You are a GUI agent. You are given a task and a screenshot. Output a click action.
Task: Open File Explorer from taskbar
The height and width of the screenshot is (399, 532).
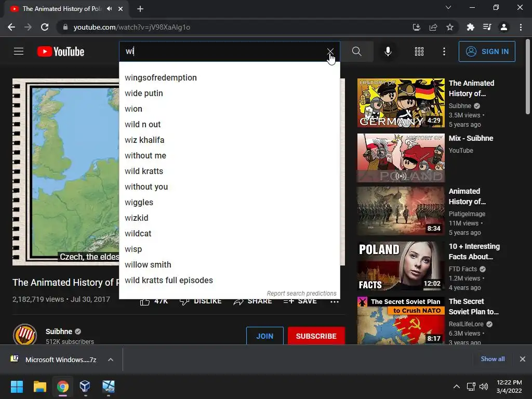point(39,387)
